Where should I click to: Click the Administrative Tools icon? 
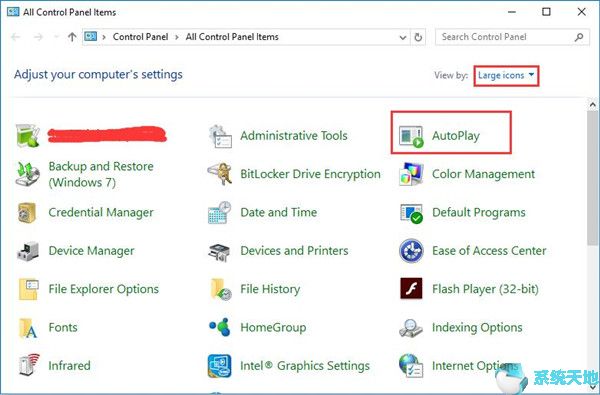(220, 136)
